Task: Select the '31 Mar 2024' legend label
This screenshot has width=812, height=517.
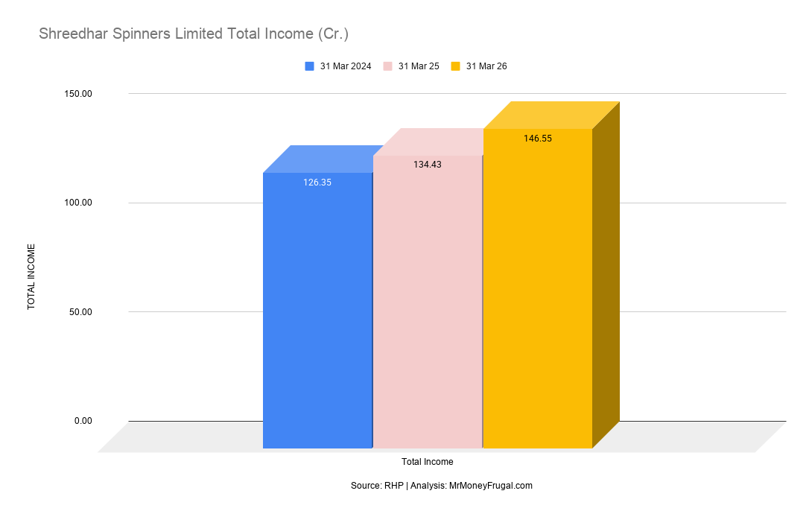Action: pyautogui.click(x=346, y=66)
